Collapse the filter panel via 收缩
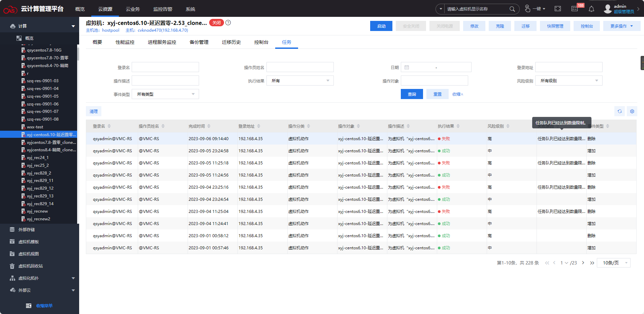Screen dimensions: 644x314 (457, 94)
